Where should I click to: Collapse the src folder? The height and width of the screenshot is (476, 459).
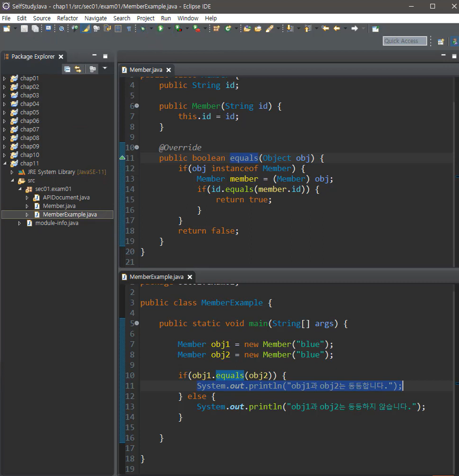(x=12, y=180)
